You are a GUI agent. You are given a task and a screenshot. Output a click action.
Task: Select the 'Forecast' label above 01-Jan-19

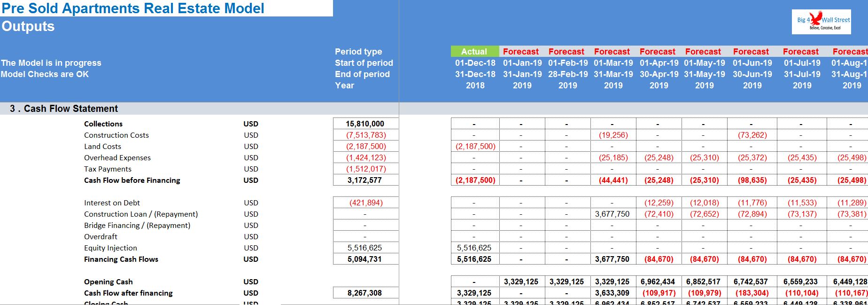[x=521, y=52]
